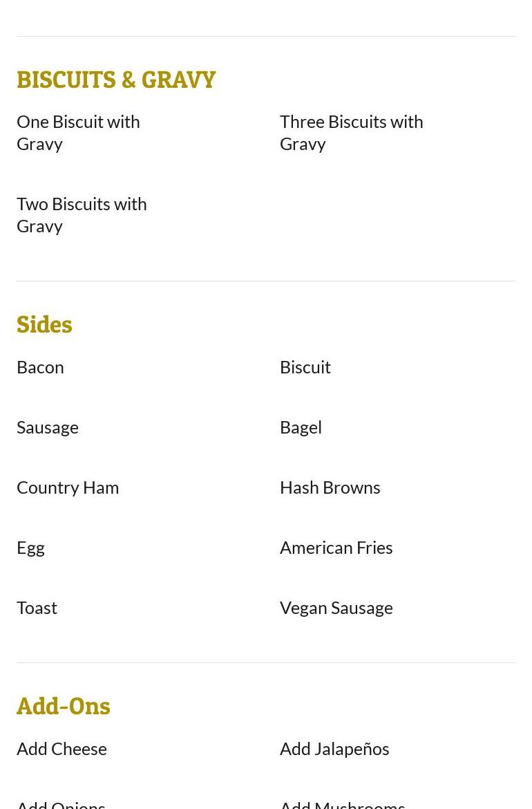
Task: Pick the Bagel side item
Action: pyautogui.click(x=301, y=427)
